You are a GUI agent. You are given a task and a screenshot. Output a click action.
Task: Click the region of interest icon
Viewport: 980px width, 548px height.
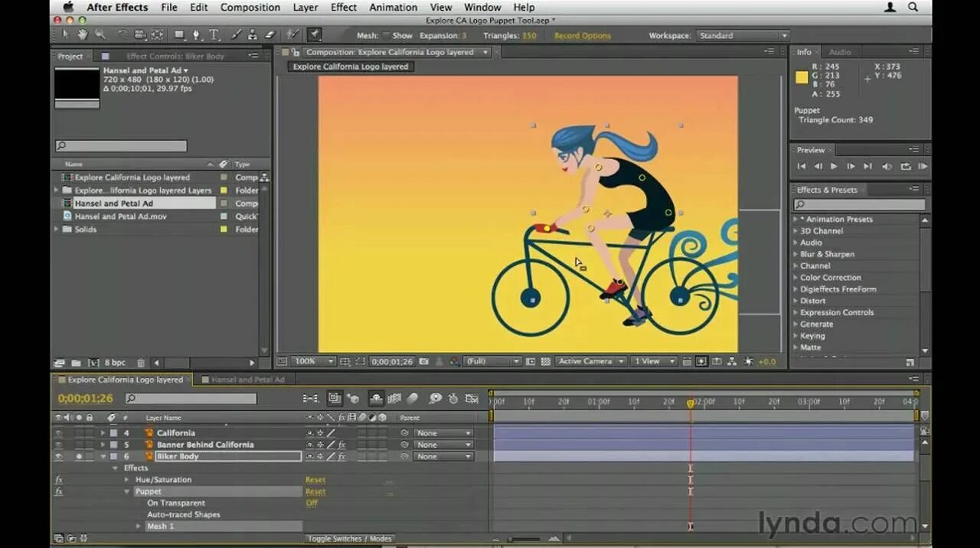click(530, 360)
